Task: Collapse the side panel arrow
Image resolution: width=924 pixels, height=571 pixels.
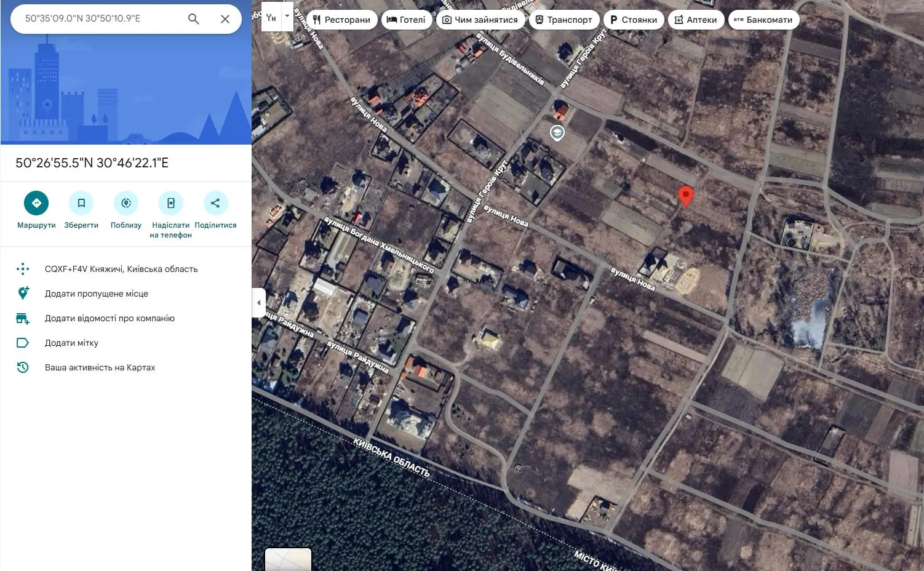Action: pos(259,303)
